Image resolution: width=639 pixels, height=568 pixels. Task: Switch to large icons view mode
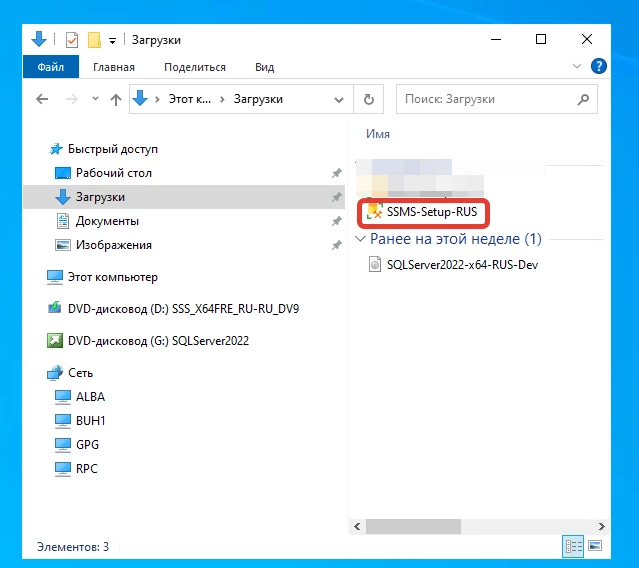(x=595, y=547)
